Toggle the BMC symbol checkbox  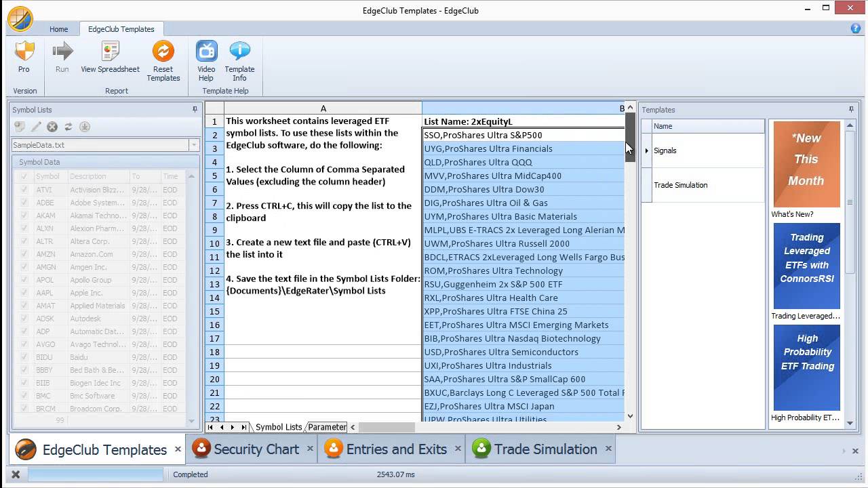(x=24, y=396)
